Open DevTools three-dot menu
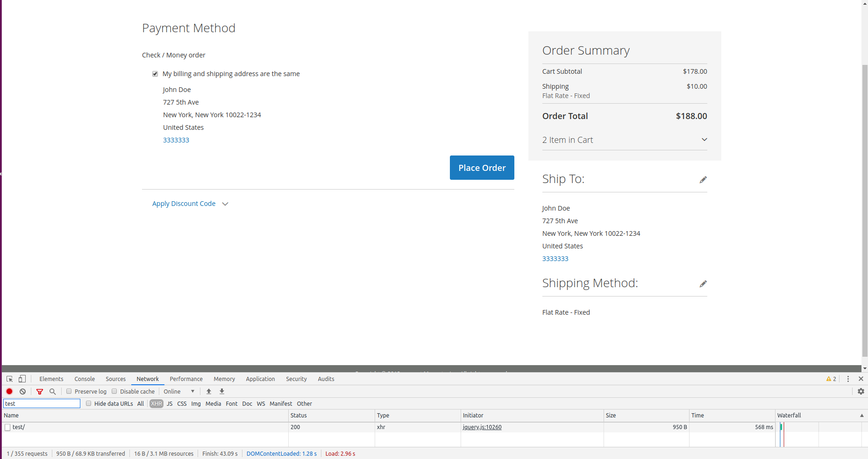Screen dimensions: 868x459 848,379
